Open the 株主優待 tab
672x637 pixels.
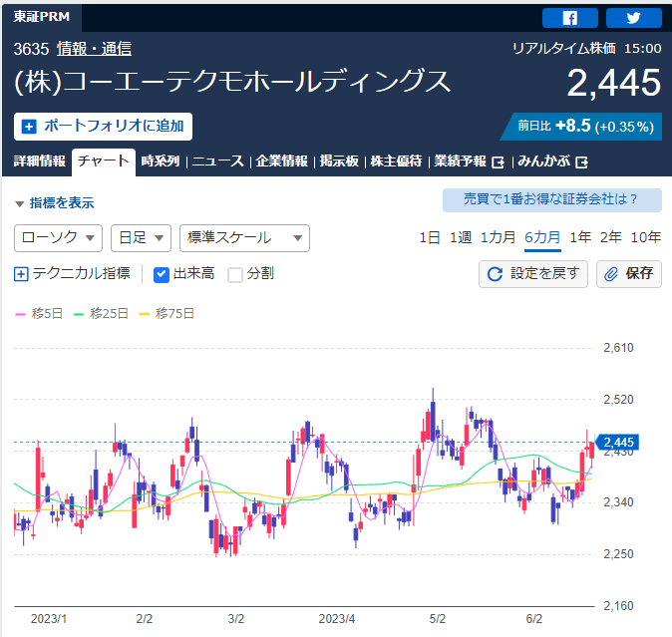pyautogui.click(x=396, y=161)
